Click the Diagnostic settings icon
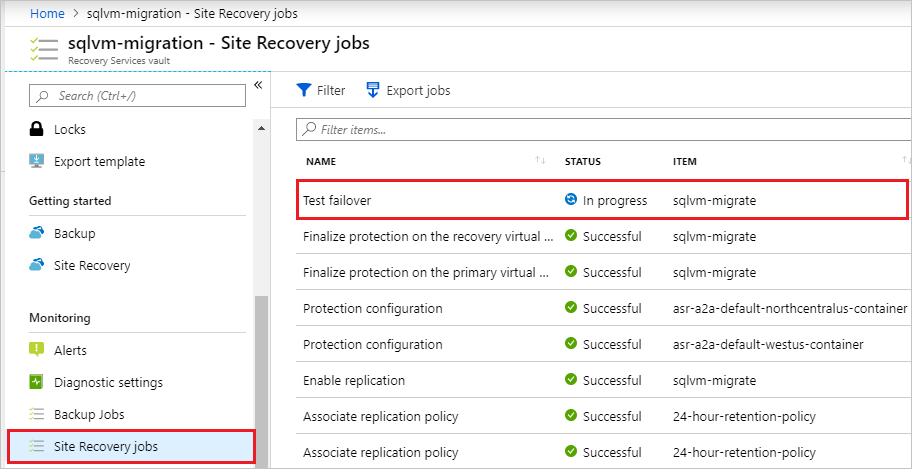The image size is (912, 469). [37, 382]
